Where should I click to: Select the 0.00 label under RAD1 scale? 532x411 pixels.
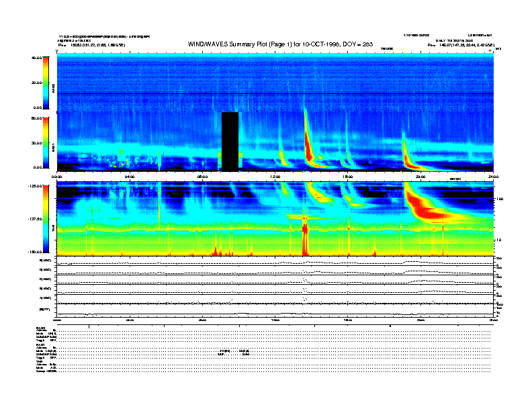pos(38,167)
